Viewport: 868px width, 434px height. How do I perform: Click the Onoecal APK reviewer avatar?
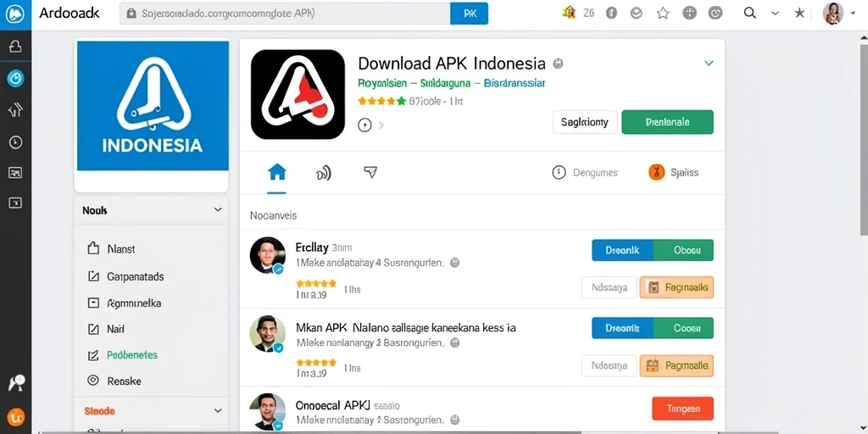268,412
